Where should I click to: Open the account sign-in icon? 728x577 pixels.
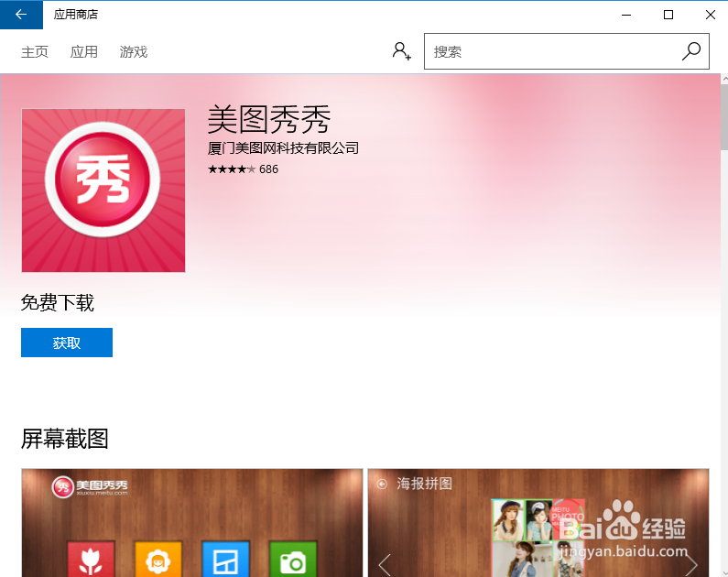click(x=402, y=51)
